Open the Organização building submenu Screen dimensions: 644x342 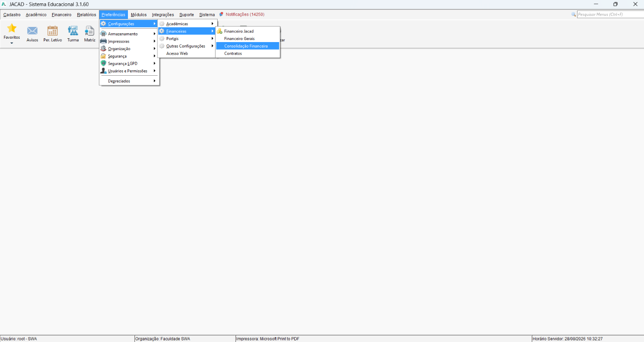pos(128,49)
